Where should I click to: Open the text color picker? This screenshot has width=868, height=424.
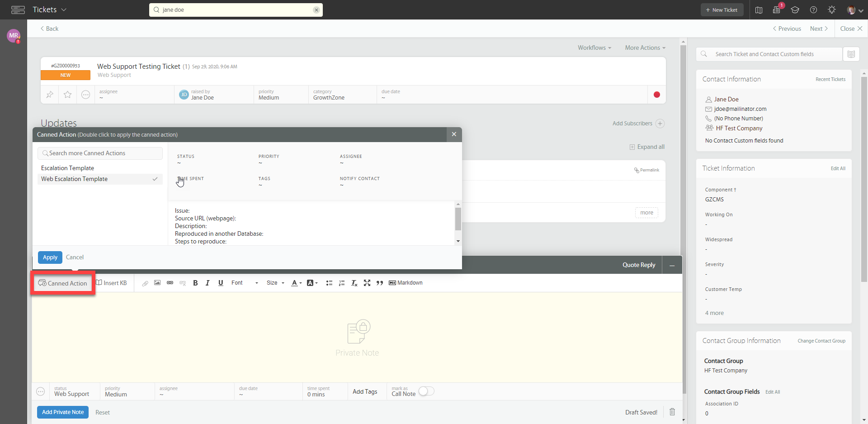pyautogui.click(x=296, y=283)
